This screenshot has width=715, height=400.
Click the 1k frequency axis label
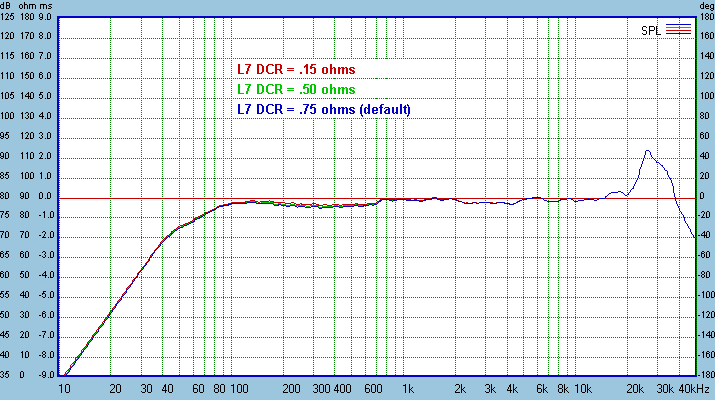tap(407, 388)
